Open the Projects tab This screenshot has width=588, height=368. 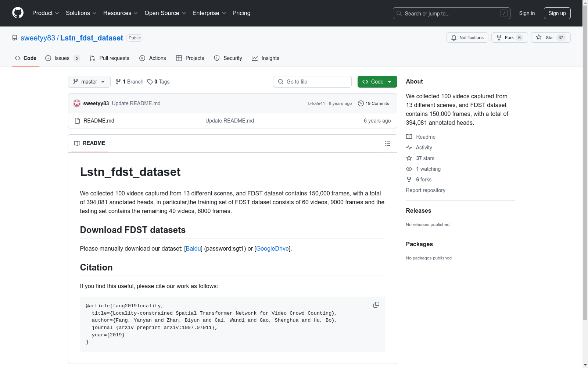tap(190, 58)
